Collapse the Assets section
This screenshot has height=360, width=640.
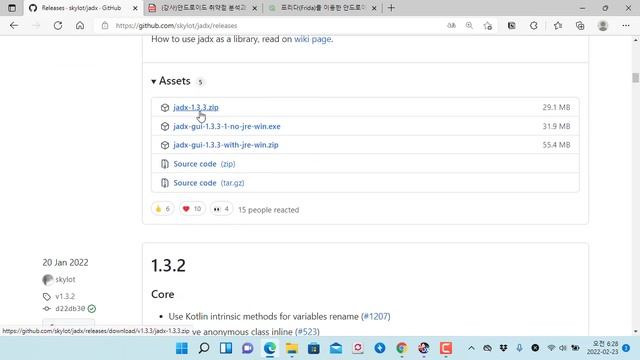point(171,81)
